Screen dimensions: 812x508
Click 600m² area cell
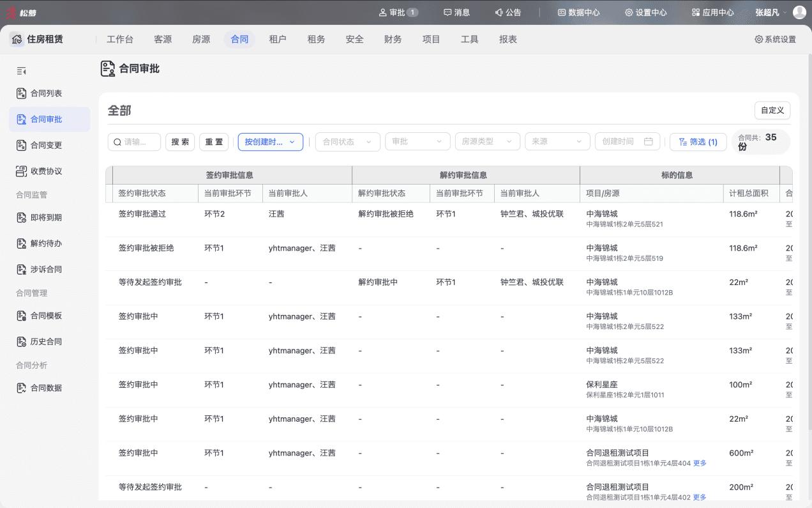point(741,453)
